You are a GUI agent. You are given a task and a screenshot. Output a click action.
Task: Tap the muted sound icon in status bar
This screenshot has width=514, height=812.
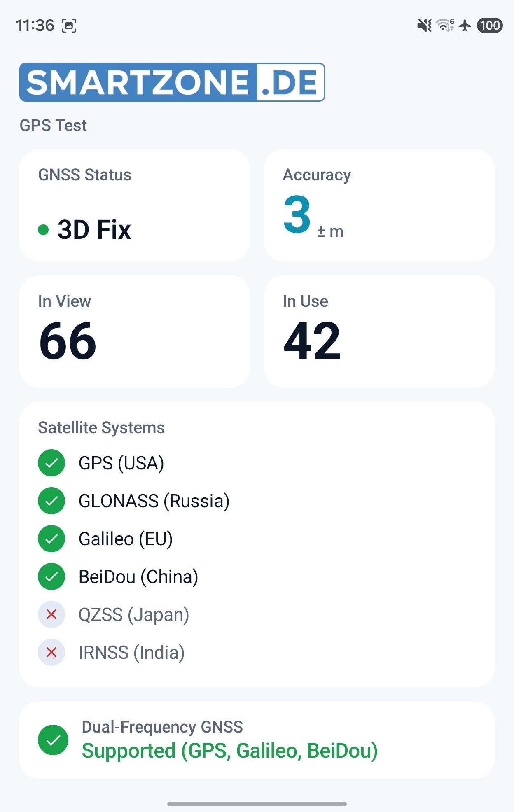424,26
